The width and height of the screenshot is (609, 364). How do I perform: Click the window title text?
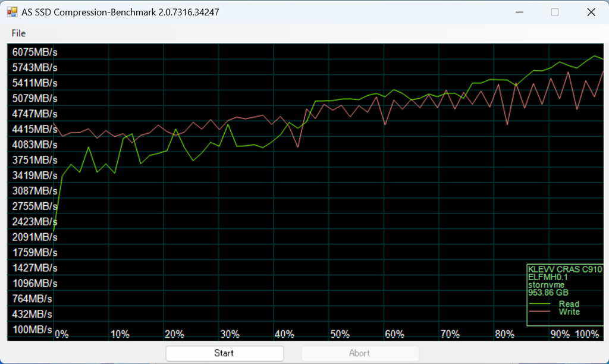(x=120, y=12)
